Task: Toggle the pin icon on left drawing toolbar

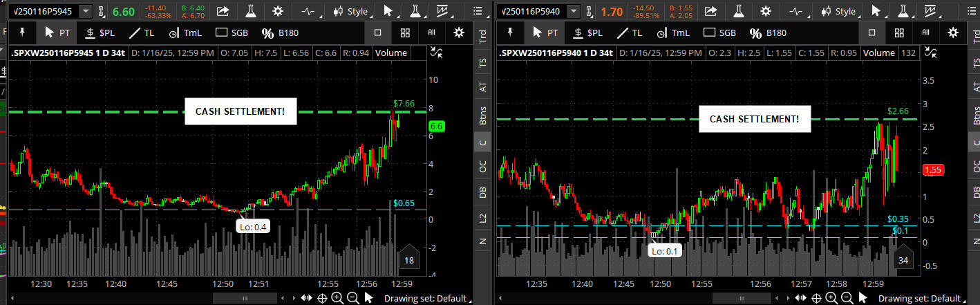Action: 22,33
